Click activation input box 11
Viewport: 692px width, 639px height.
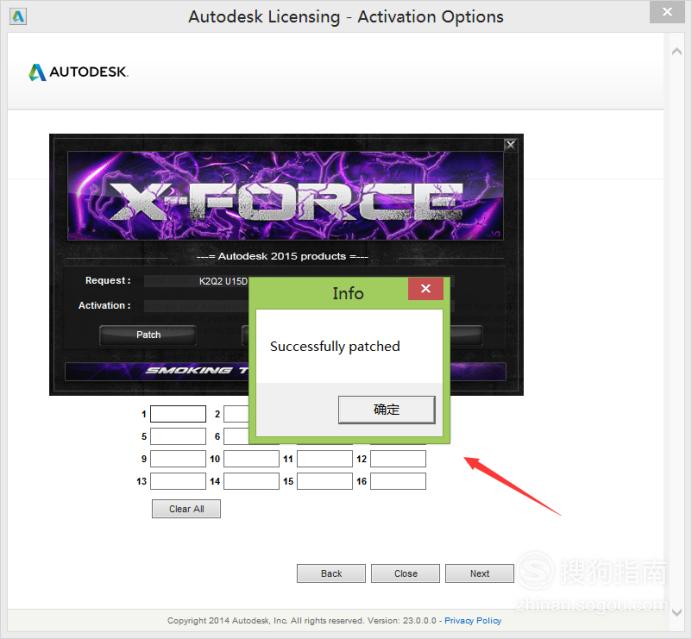click(x=325, y=459)
